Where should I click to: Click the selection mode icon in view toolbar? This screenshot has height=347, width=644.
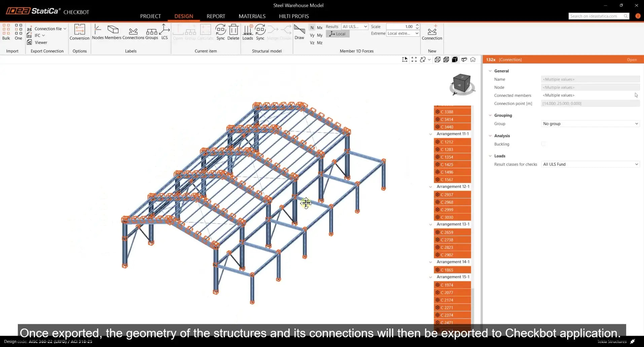[405, 60]
